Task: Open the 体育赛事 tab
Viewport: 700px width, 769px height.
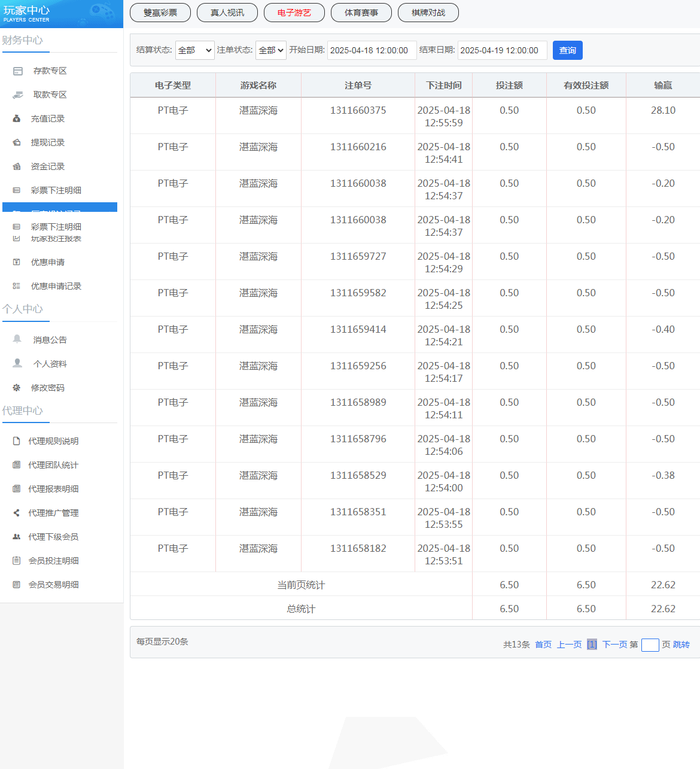Action: coord(361,13)
